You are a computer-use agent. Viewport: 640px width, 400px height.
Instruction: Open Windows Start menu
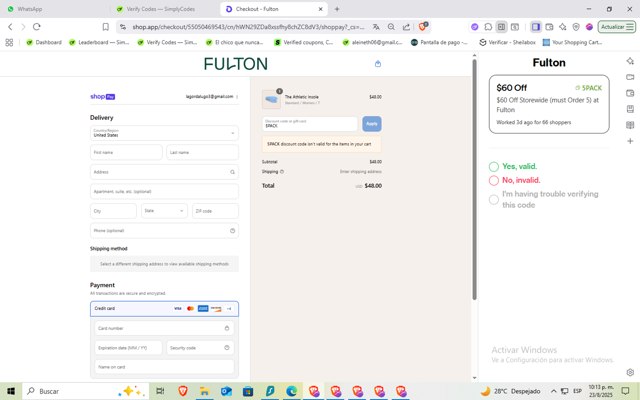click(x=11, y=391)
